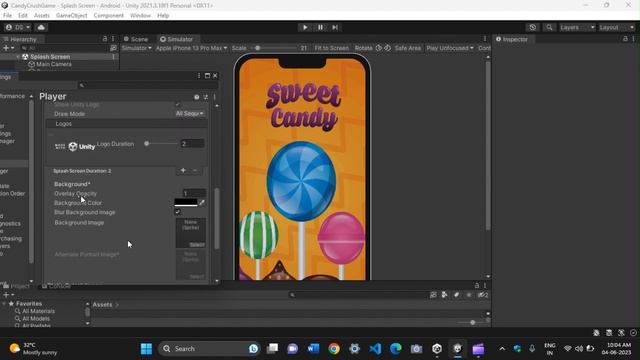
Task: Open the Apple iPhone 13 Pro Max device dropdown
Action: pos(191,48)
